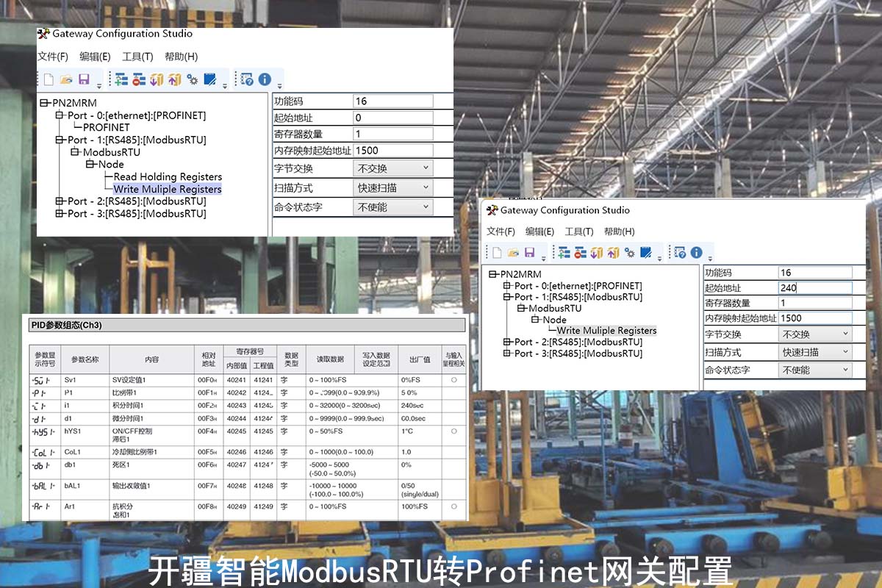Select Write Muliple Registers in left window tree
This screenshot has height=588, width=882.
(x=168, y=189)
